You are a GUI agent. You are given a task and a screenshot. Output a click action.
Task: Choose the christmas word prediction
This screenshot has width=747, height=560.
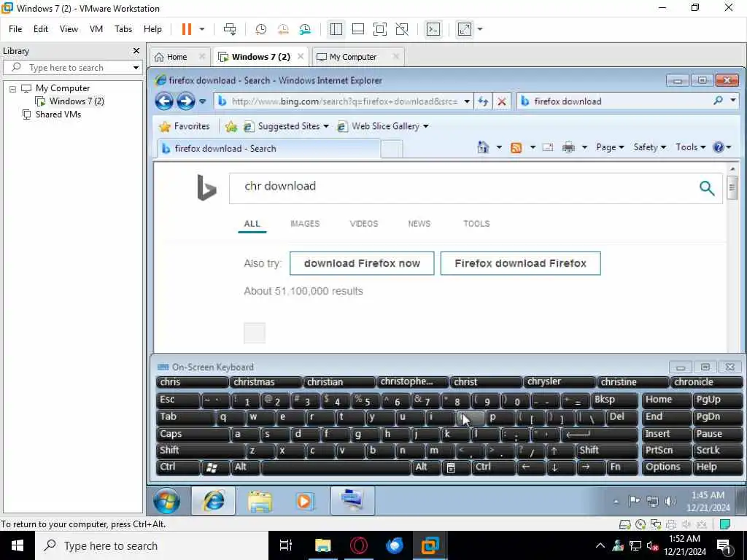pyautogui.click(x=266, y=382)
